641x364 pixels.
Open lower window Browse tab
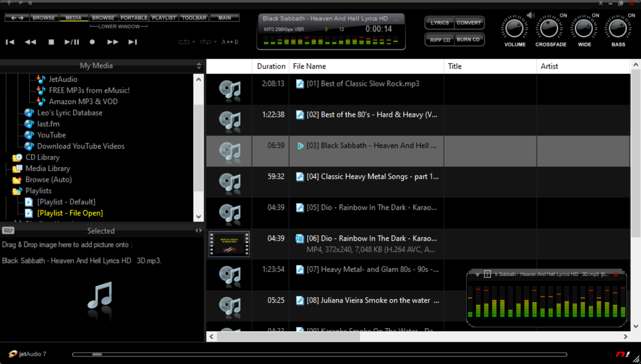pos(103,18)
